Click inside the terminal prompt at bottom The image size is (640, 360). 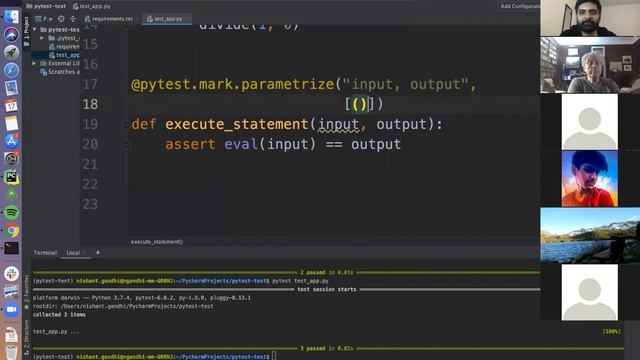274,356
